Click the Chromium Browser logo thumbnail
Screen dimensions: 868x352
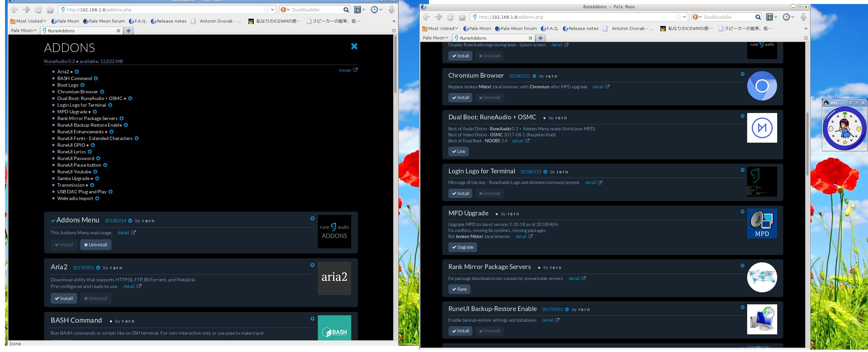click(762, 86)
